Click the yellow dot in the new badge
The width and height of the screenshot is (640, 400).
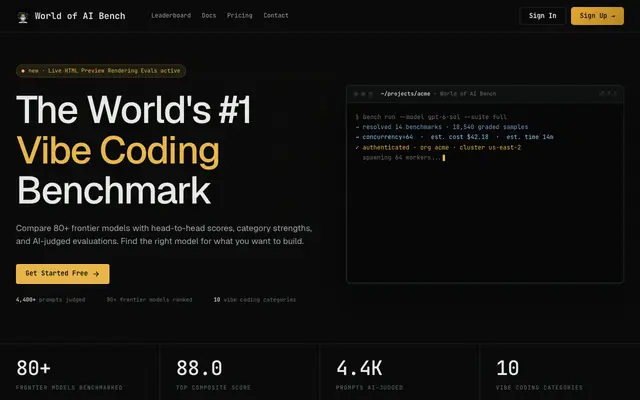[23, 71]
